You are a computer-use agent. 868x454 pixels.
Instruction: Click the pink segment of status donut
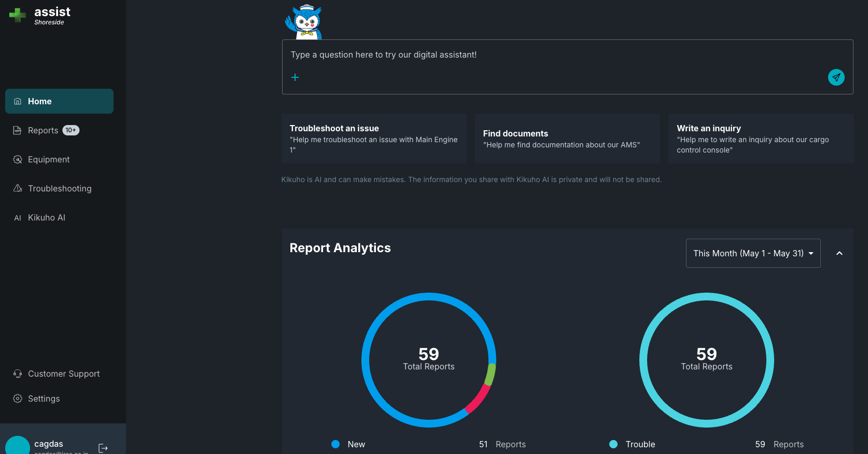pyautogui.click(x=479, y=398)
